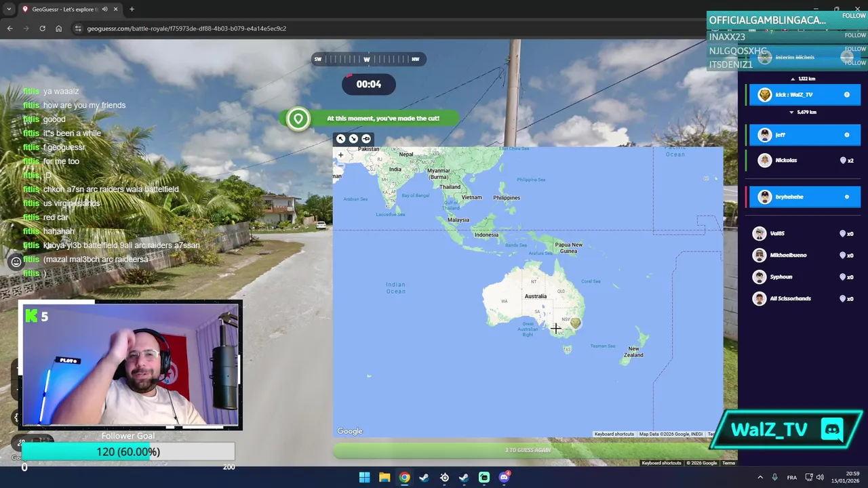Viewport: 868px width, 488px height.
Task: Click the Australia label on the map
Action: click(535, 296)
